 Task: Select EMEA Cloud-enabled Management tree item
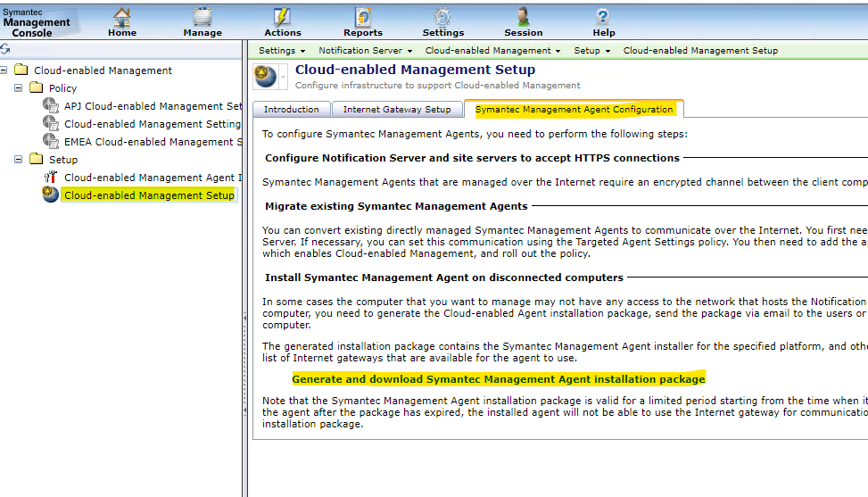coord(153,142)
